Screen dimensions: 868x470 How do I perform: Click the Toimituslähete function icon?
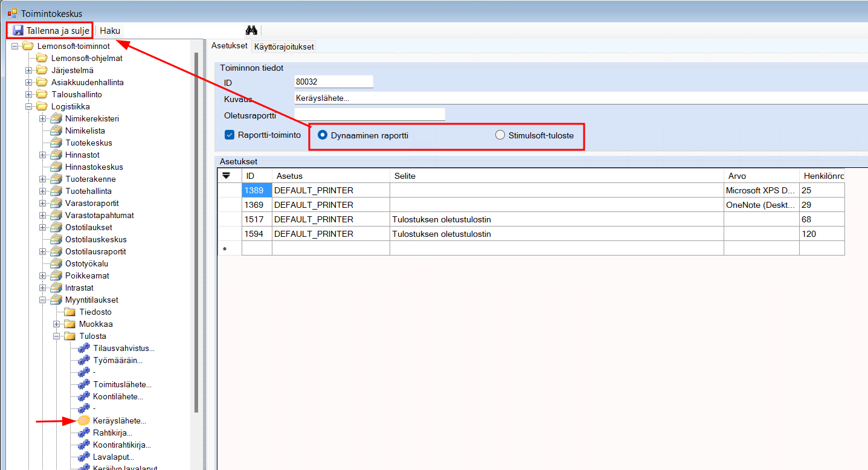pyautogui.click(x=83, y=384)
